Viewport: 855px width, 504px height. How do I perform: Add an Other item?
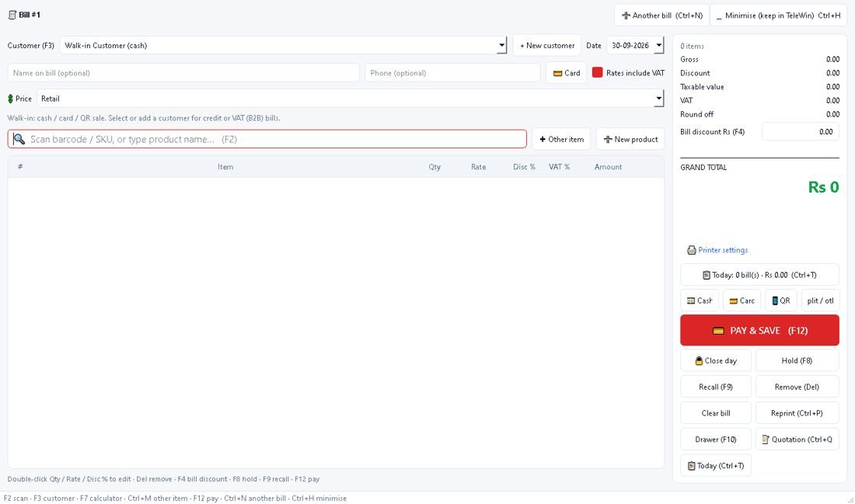pyautogui.click(x=562, y=140)
